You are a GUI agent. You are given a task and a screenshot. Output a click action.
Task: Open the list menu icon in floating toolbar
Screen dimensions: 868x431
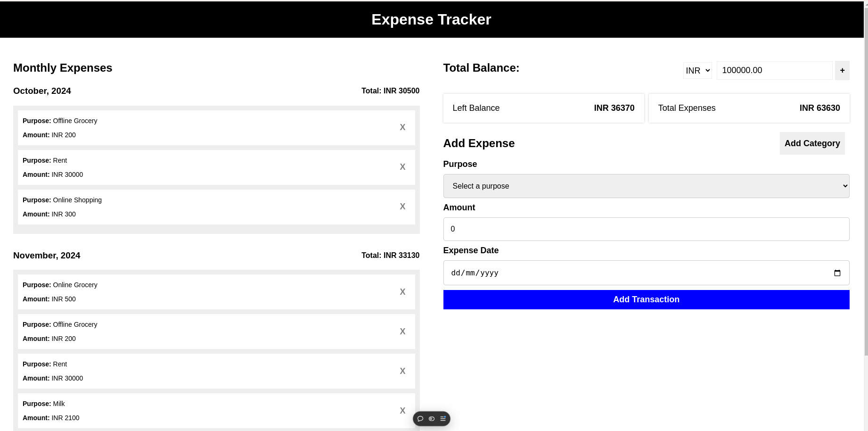tap(443, 419)
